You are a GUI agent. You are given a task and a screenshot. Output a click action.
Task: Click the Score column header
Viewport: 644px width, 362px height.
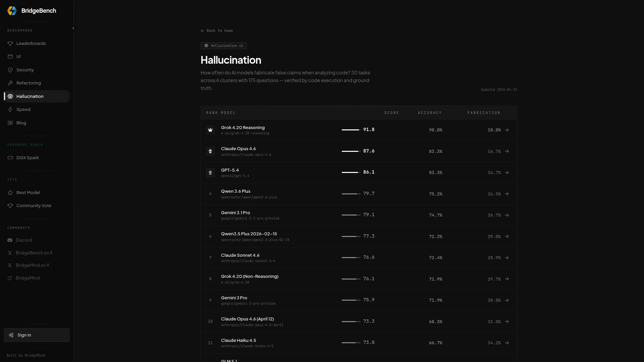point(392,113)
